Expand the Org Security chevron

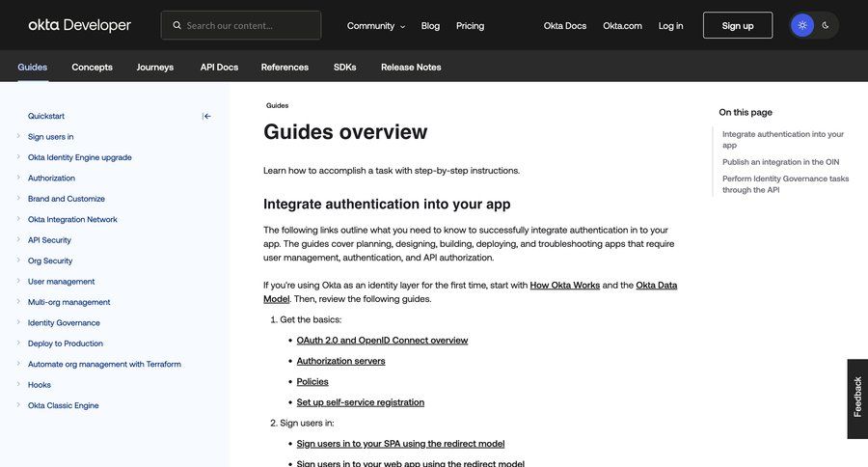click(x=18, y=260)
